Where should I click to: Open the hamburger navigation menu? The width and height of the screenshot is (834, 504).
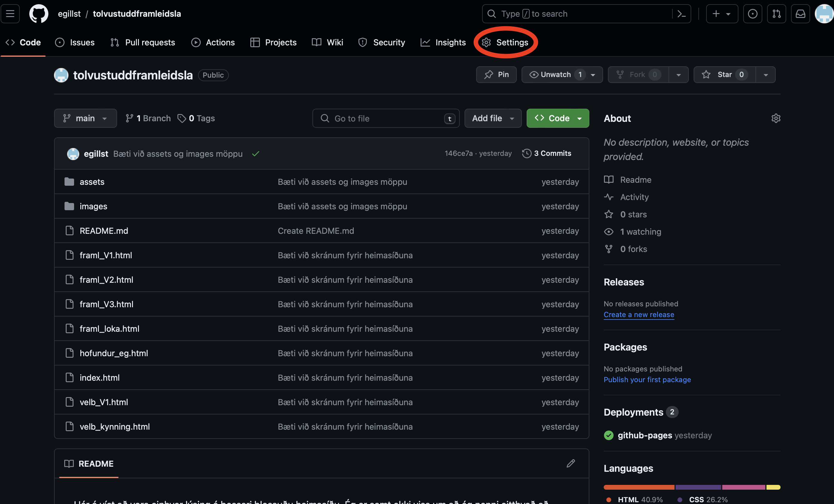(10, 14)
